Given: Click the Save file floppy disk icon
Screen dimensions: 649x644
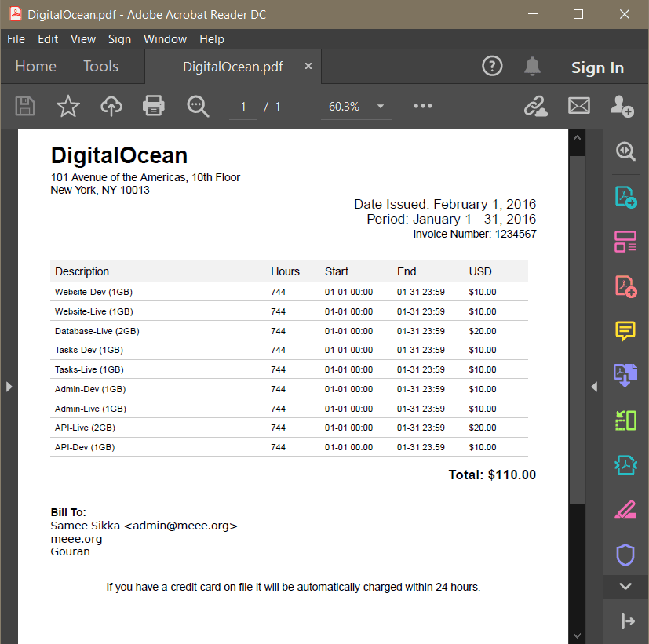Looking at the screenshot, I should point(25,106).
